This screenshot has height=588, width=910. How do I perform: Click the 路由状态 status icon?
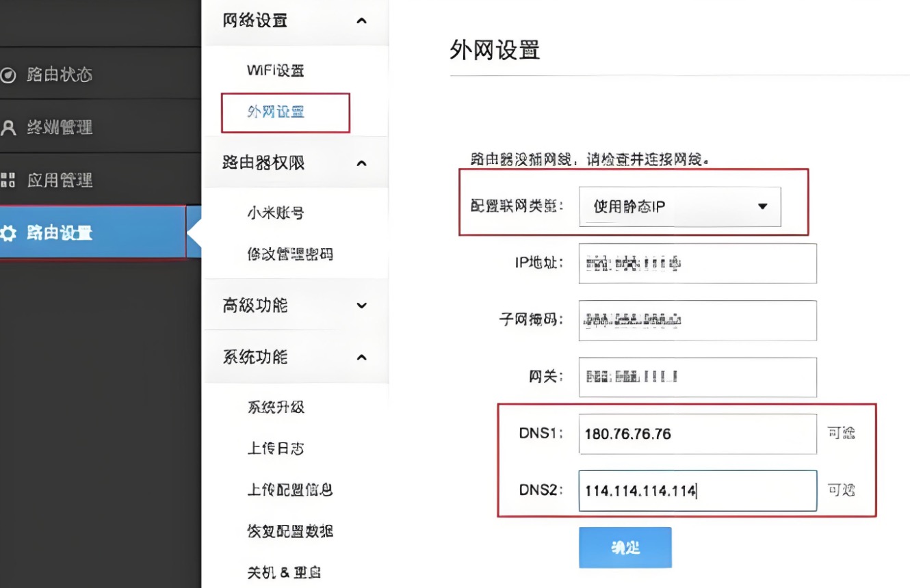8,75
